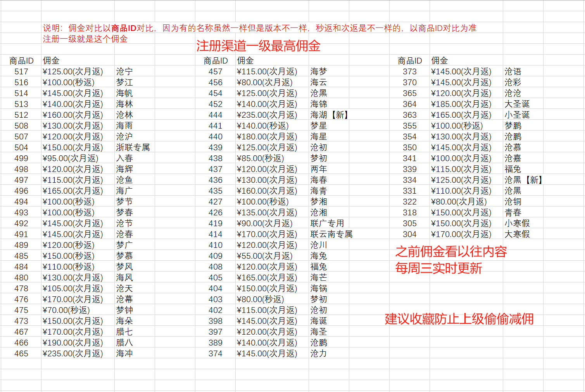Select the name cell 沧幕

coord(135,299)
